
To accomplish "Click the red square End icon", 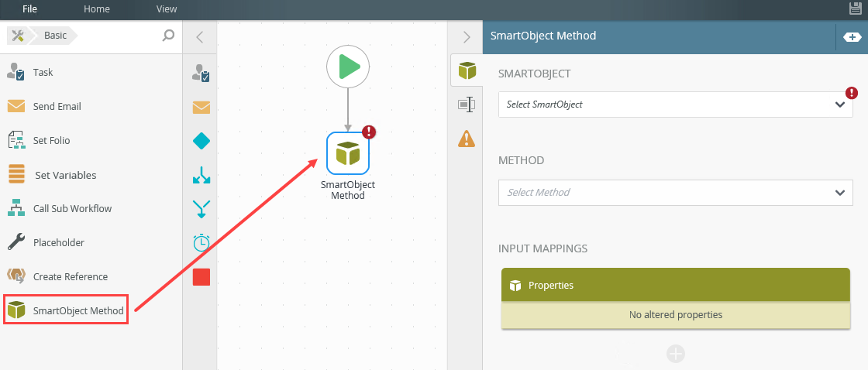I will (x=201, y=276).
